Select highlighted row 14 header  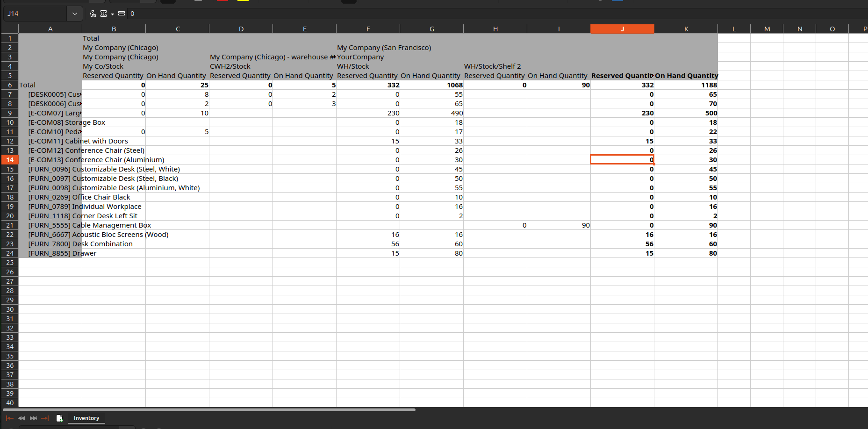point(10,160)
